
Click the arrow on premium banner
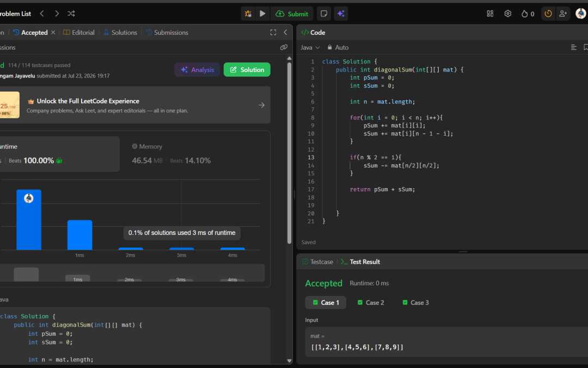point(261,105)
